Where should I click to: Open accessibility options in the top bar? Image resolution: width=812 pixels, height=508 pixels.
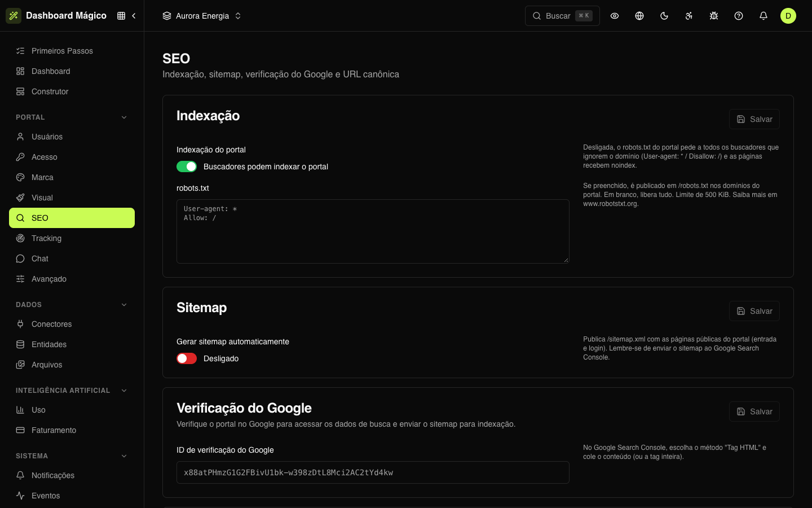point(689,16)
